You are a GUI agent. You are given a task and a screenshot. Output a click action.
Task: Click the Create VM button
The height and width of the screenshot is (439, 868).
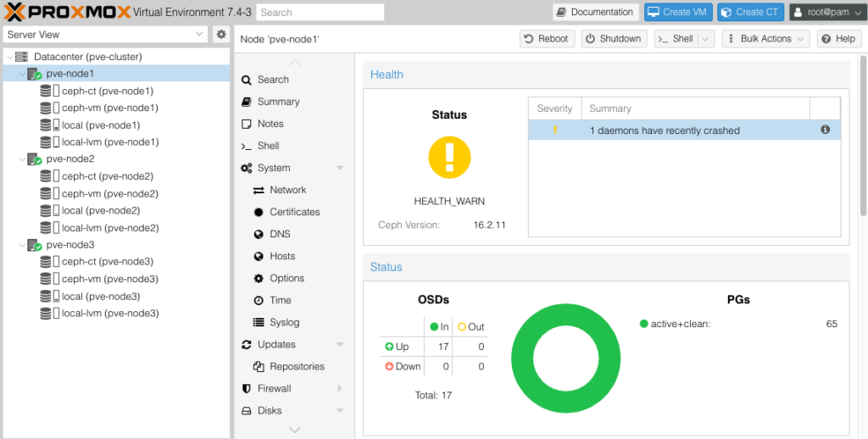(x=678, y=12)
